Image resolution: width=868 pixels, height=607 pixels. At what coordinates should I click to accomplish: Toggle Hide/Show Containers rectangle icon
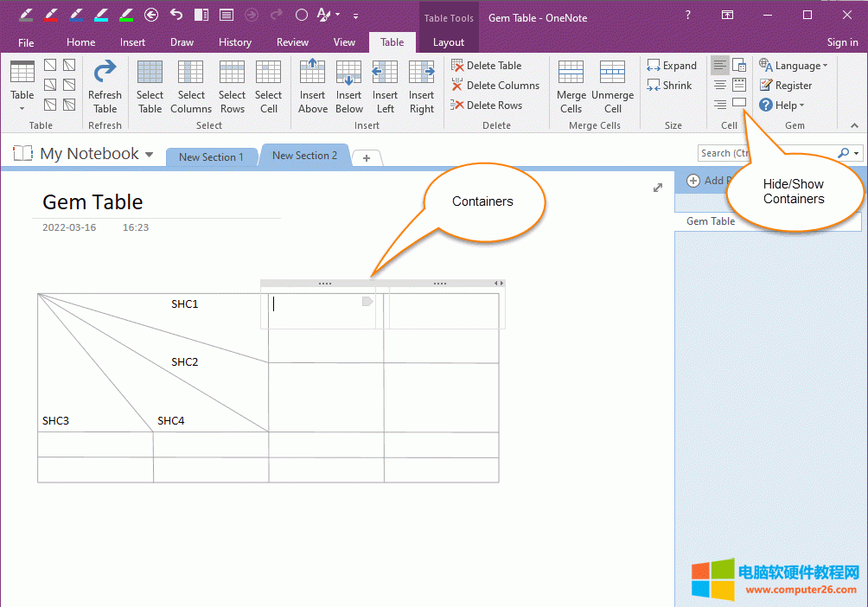click(x=739, y=103)
